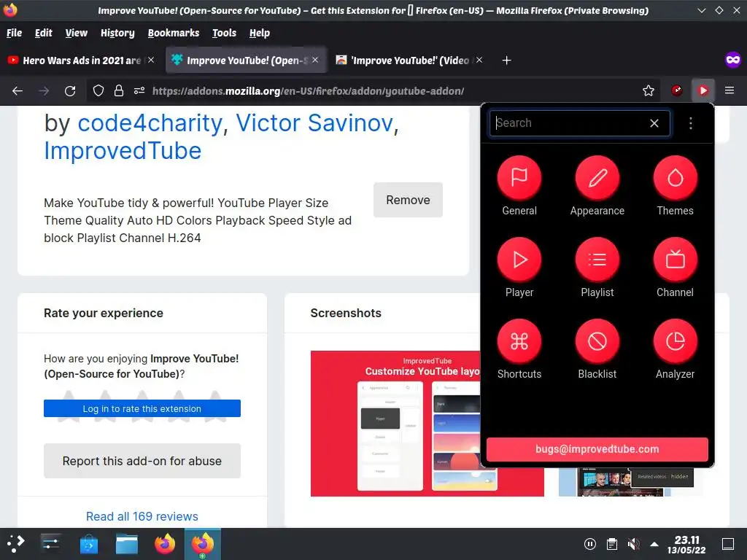Toggle muted audio volume tray icon
The height and width of the screenshot is (560, 747).
[633, 544]
